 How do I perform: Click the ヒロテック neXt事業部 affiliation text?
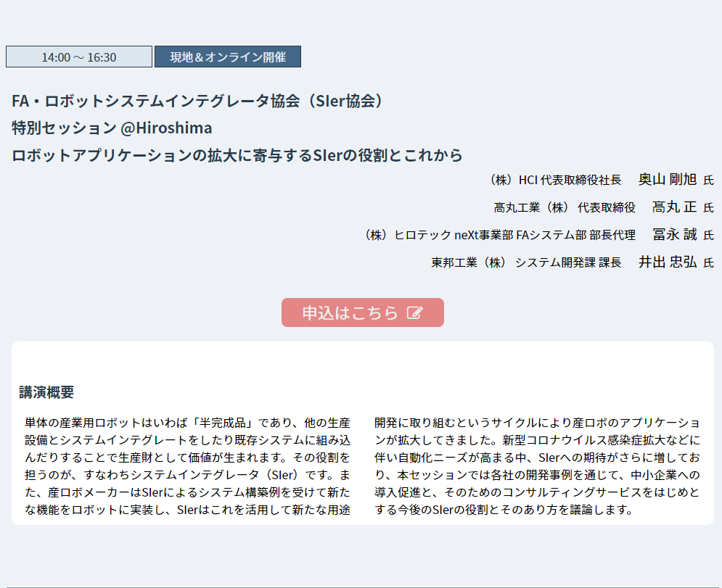[x=500, y=235]
